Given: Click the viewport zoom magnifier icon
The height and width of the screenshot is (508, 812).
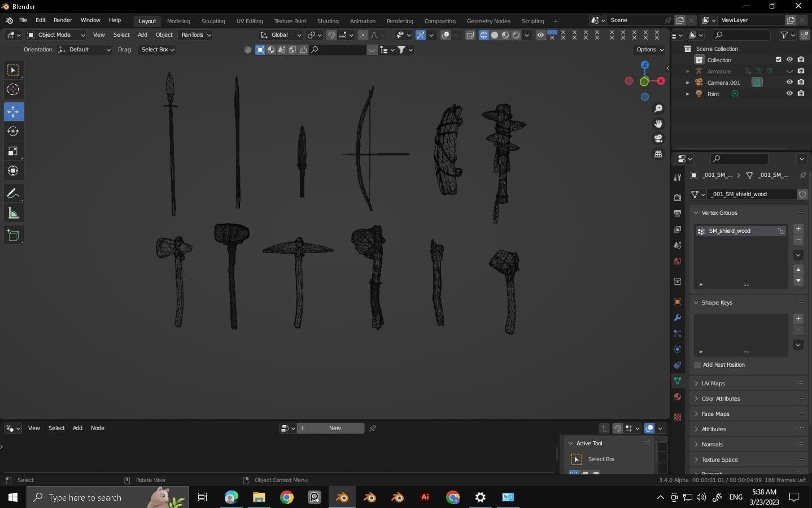Looking at the screenshot, I should [x=658, y=108].
